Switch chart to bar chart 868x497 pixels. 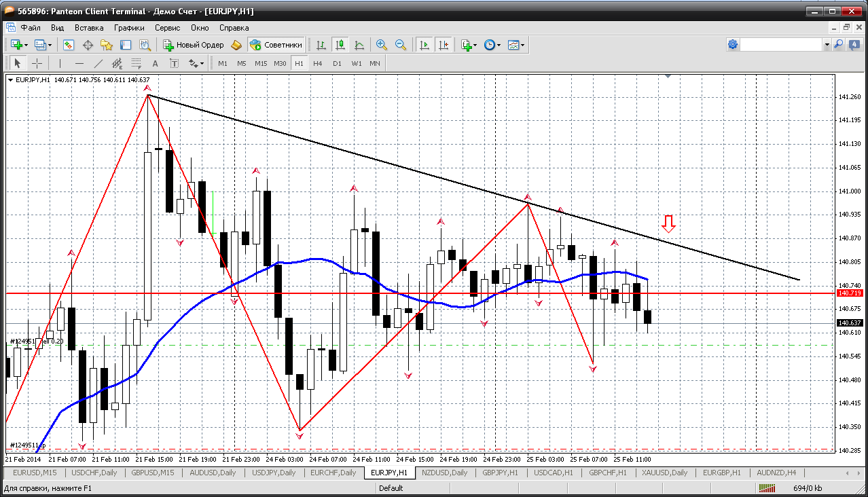tap(321, 45)
